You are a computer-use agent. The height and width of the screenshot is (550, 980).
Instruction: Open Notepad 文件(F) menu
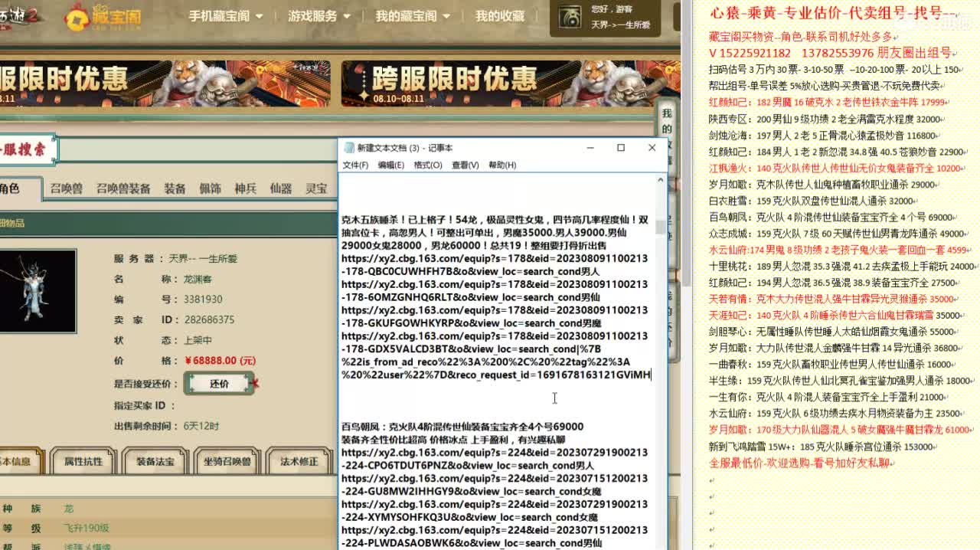tap(354, 165)
